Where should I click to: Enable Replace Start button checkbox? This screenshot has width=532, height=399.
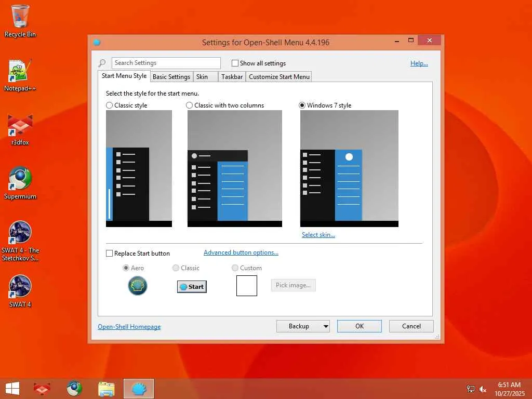(109, 254)
